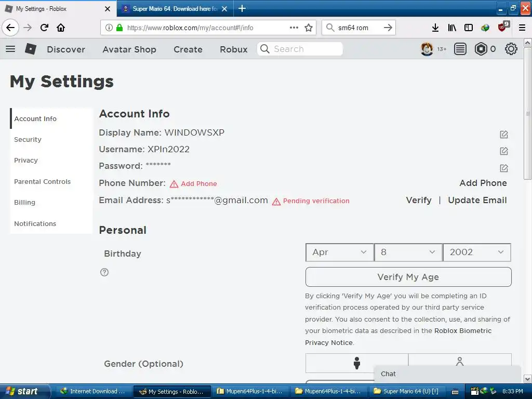Image resolution: width=532 pixels, height=399 pixels.
Task: Switch to Internet Download taskbar item
Action: point(93,391)
